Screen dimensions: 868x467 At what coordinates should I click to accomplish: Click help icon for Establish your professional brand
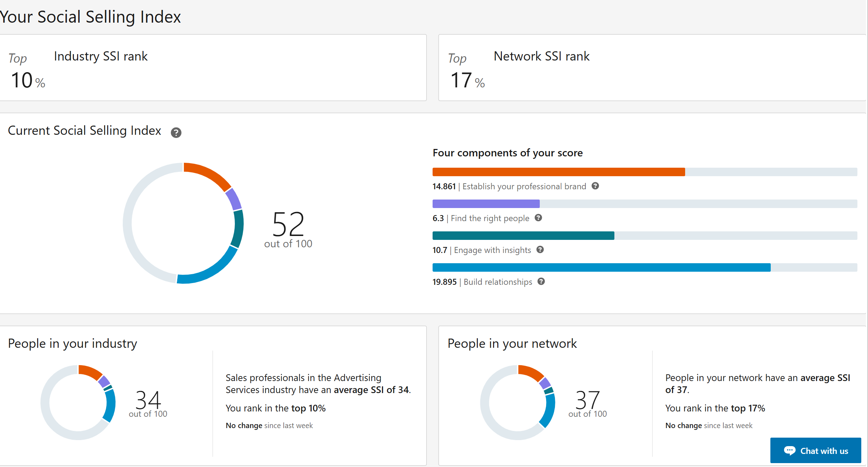coord(595,186)
